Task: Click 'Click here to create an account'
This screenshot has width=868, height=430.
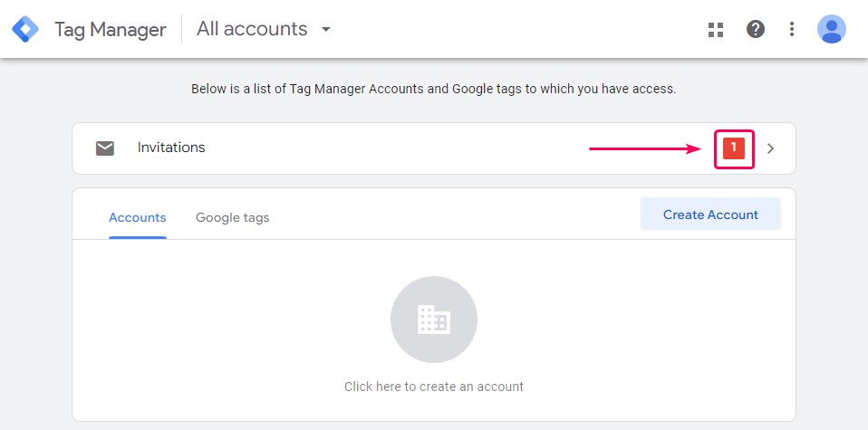Action: coord(434,387)
